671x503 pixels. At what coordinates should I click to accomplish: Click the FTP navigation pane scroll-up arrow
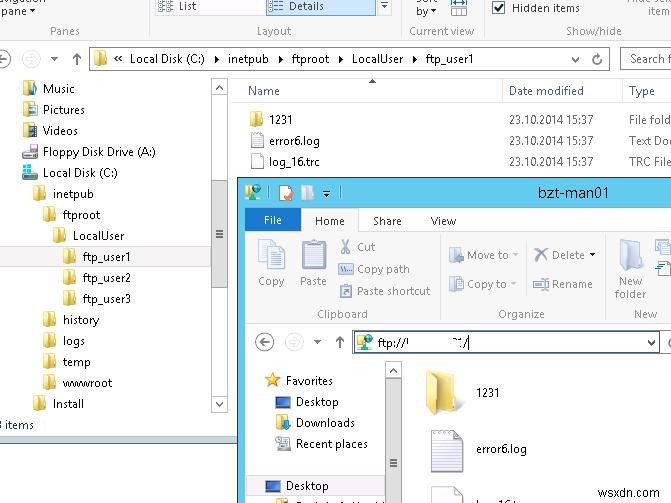click(x=393, y=370)
